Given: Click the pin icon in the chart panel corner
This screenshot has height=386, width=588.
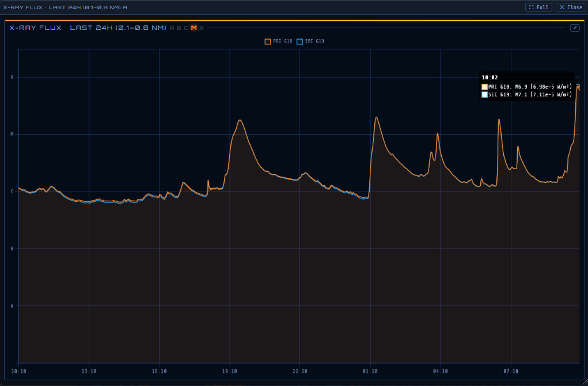Looking at the screenshot, I should click(x=575, y=28).
